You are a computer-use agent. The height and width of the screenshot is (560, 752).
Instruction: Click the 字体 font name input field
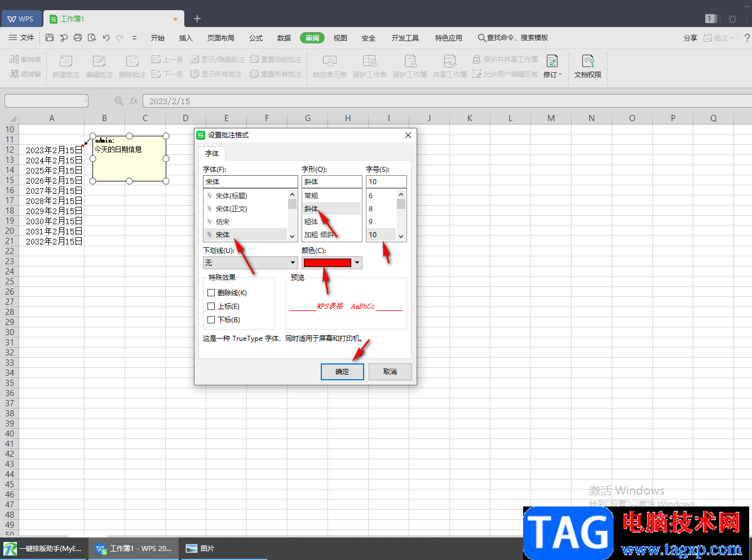[x=250, y=181]
